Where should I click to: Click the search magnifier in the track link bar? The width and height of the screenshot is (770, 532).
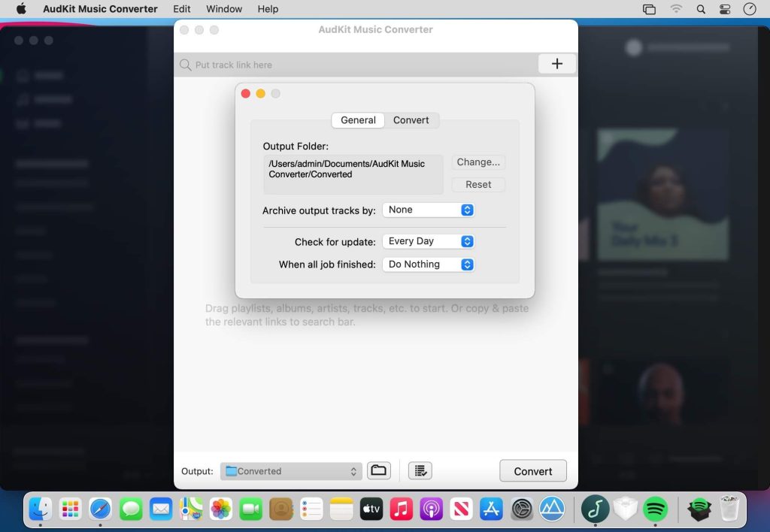(185, 65)
